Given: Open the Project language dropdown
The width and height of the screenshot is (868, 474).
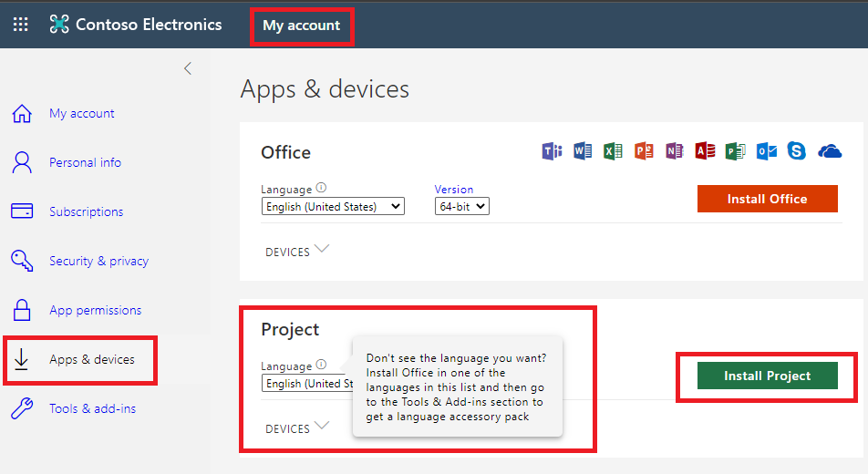Looking at the screenshot, I should click(x=307, y=383).
